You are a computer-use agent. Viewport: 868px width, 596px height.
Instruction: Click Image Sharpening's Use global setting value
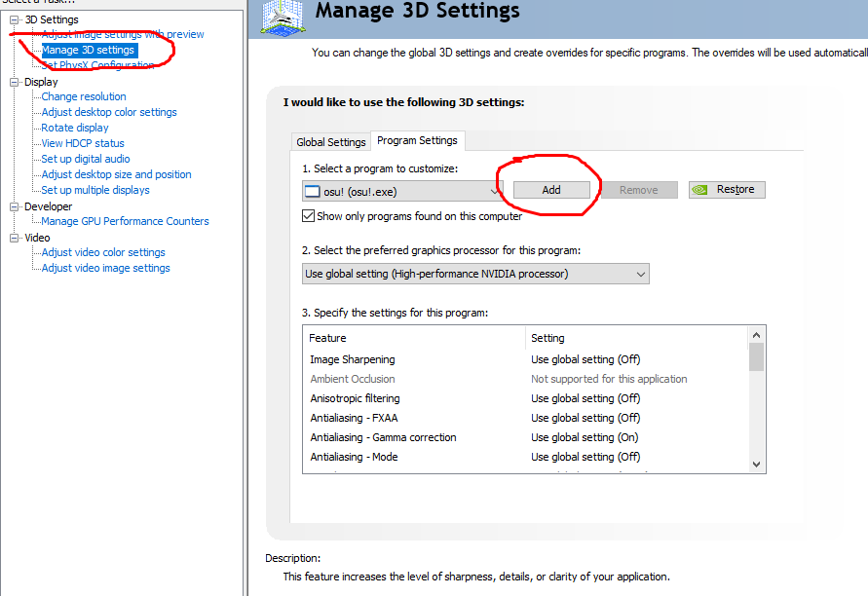click(x=585, y=359)
